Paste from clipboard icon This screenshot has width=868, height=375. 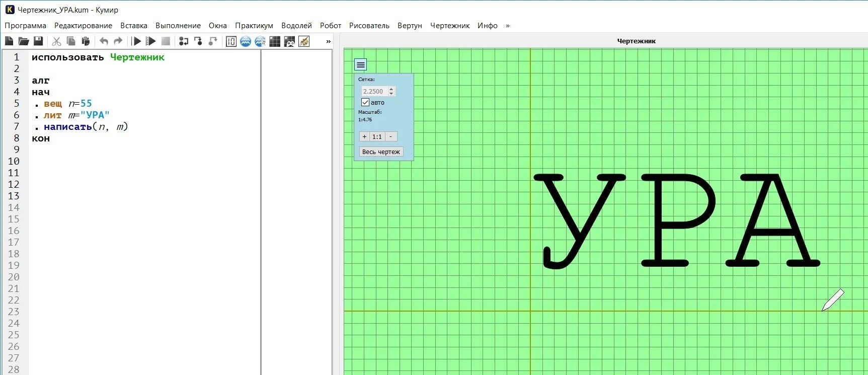pyautogui.click(x=86, y=41)
